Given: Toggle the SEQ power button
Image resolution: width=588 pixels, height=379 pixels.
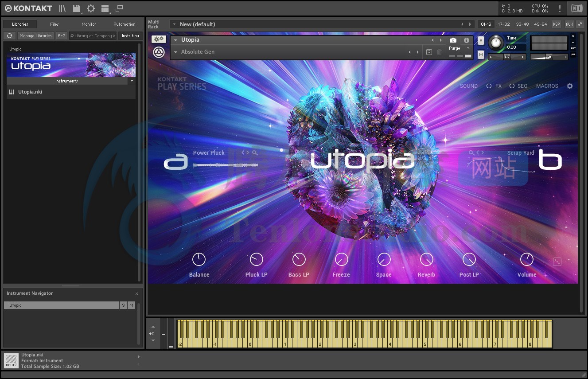Looking at the screenshot, I should [512, 86].
